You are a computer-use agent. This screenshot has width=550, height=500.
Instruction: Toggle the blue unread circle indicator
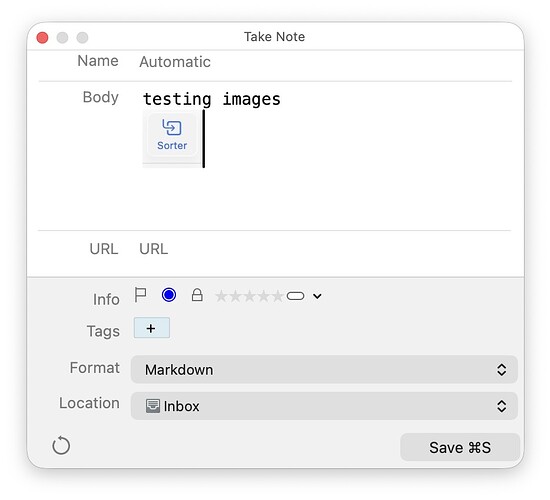coord(169,295)
